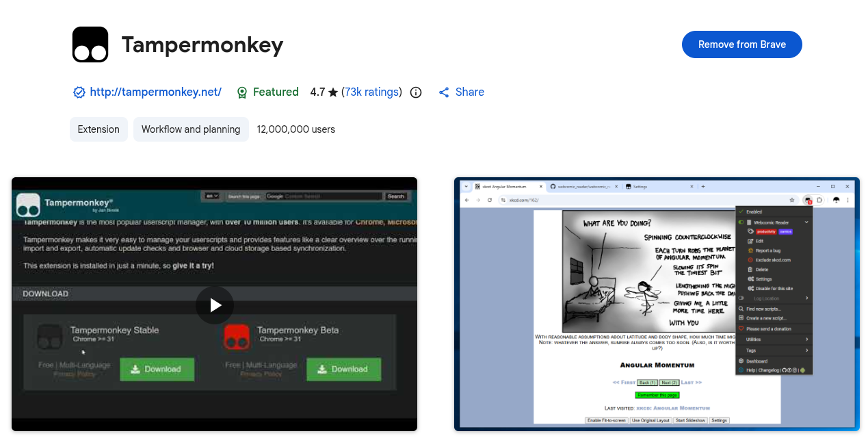Viewport: 868px width, 440px height.
Task: Click the Remove from Brave button
Action: (741, 44)
